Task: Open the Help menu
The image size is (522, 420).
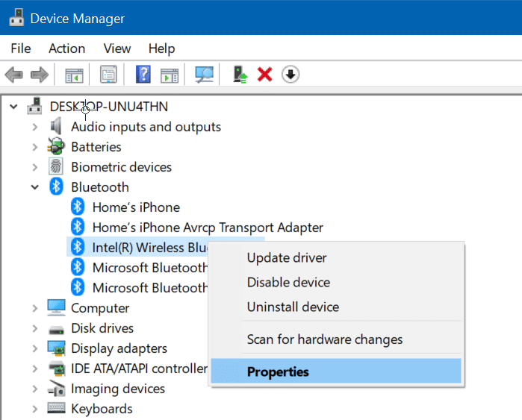Action: click(x=161, y=49)
